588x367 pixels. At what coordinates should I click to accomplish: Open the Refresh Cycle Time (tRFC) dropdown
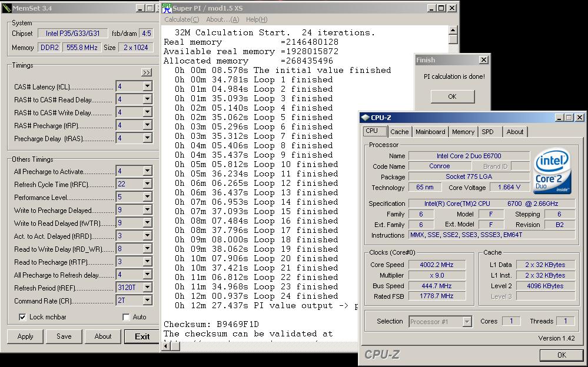[147, 183]
